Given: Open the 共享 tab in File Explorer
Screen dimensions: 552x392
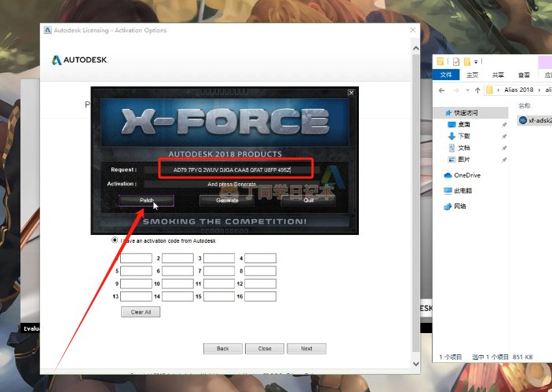Looking at the screenshot, I should (498, 75).
